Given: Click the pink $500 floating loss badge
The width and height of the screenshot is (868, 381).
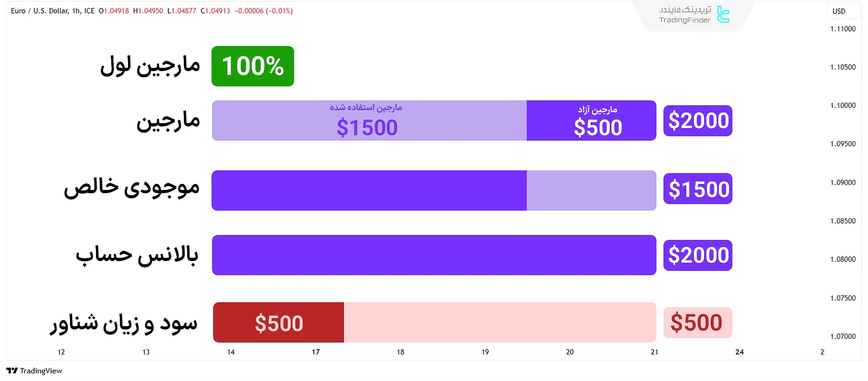Looking at the screenshot, I should 698,322.
